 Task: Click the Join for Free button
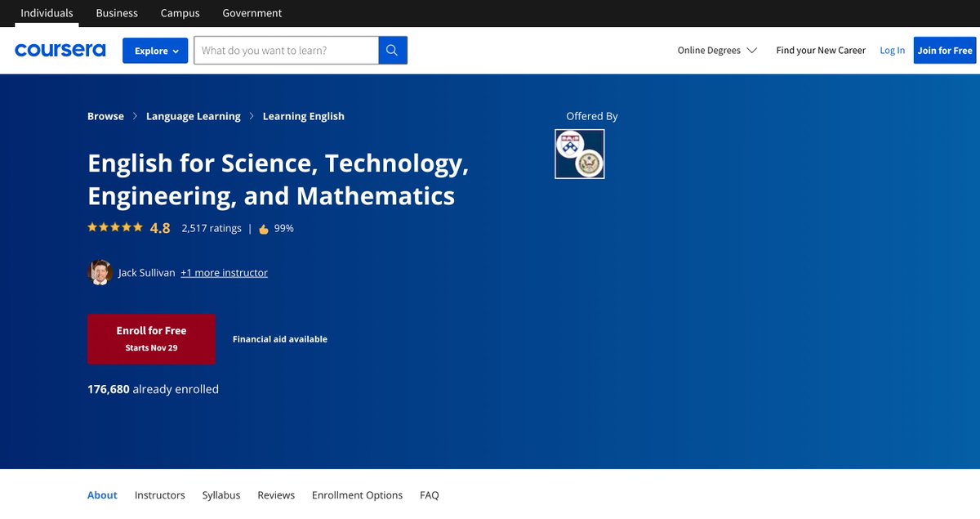(945, 51)
